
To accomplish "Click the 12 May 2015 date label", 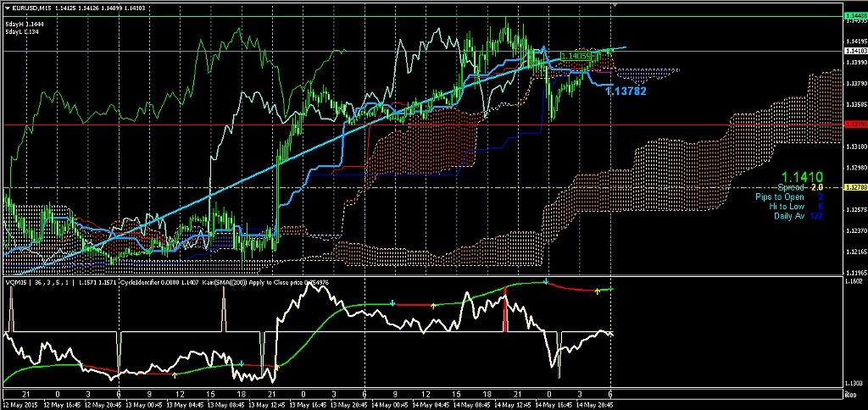I will 20,404.
